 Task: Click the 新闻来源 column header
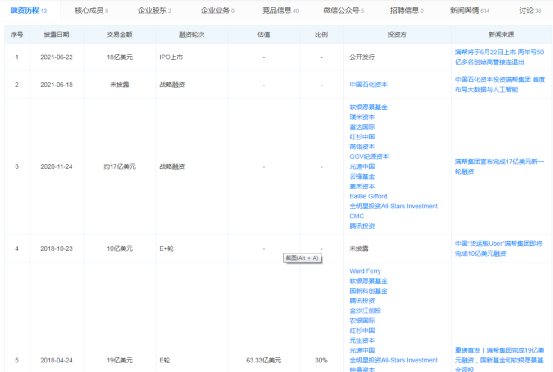point(501,35)
